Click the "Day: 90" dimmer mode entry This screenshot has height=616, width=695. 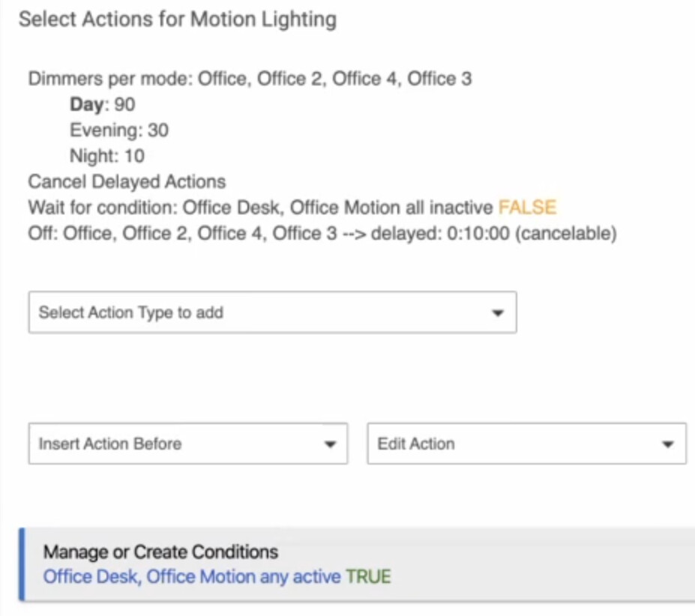(x=103, y=105)
